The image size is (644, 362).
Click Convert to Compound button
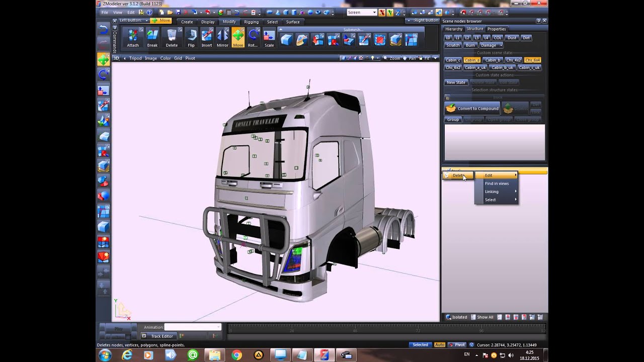point(472,109)
